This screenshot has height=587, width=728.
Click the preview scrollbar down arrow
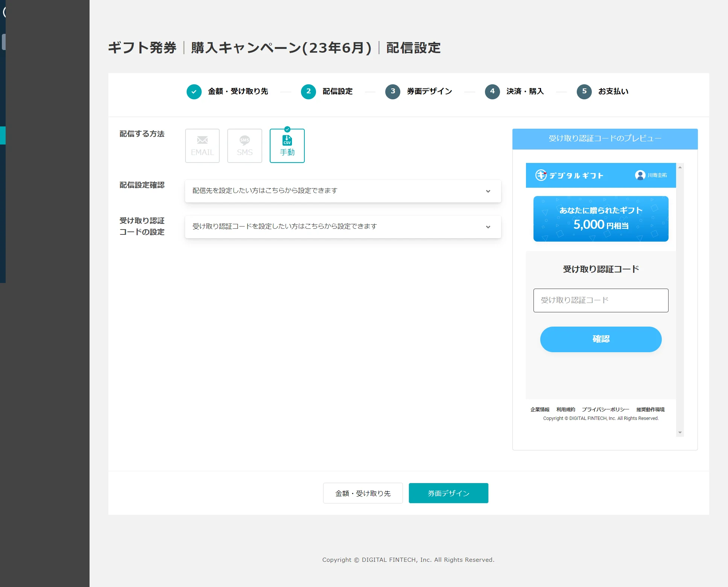[680, 433]
